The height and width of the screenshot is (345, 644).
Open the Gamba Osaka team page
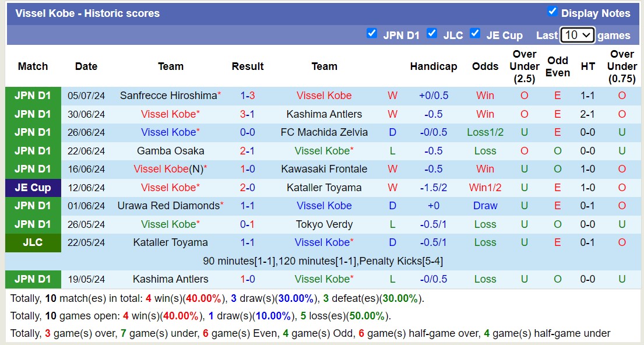pos(170,151)
